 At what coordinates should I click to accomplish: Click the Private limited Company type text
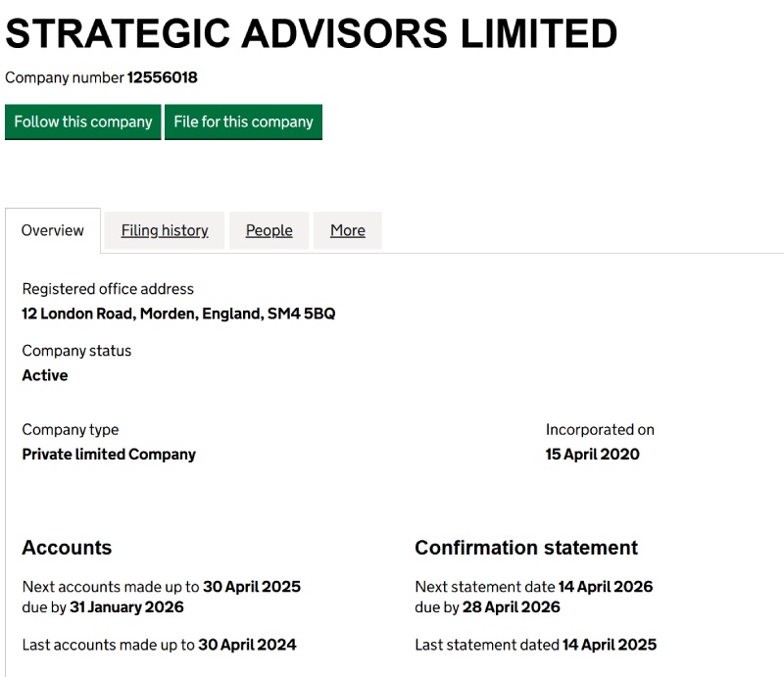pyautogui.click(x=109, y=454)
